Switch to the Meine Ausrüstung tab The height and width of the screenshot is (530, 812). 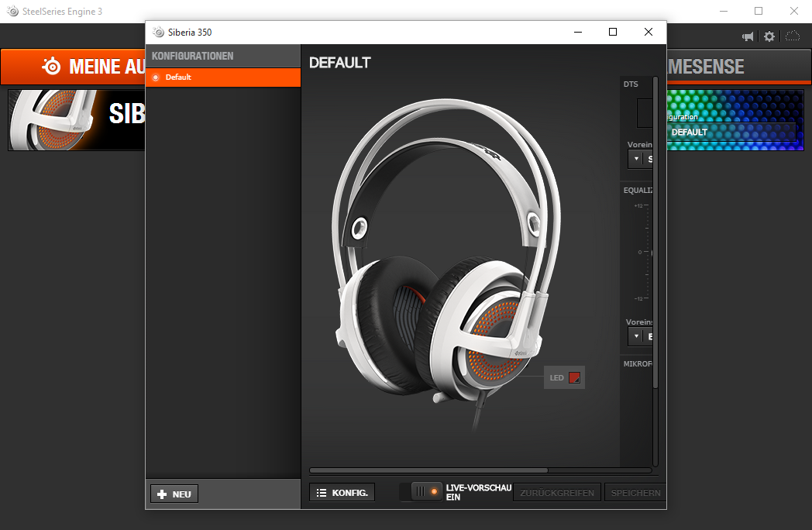pos(73,67)
